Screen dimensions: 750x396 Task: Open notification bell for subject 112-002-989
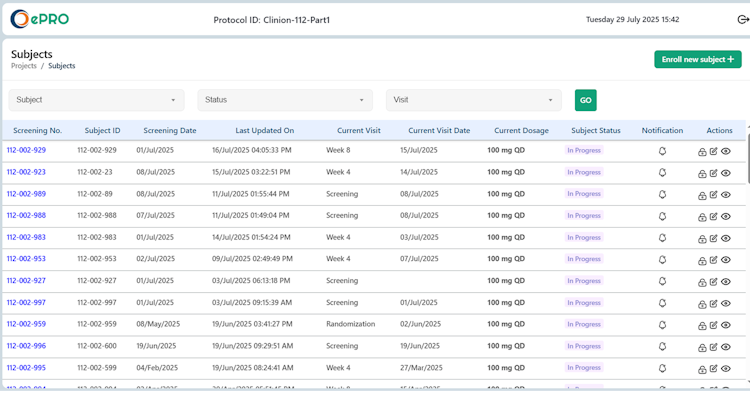[x=662, y=195]
